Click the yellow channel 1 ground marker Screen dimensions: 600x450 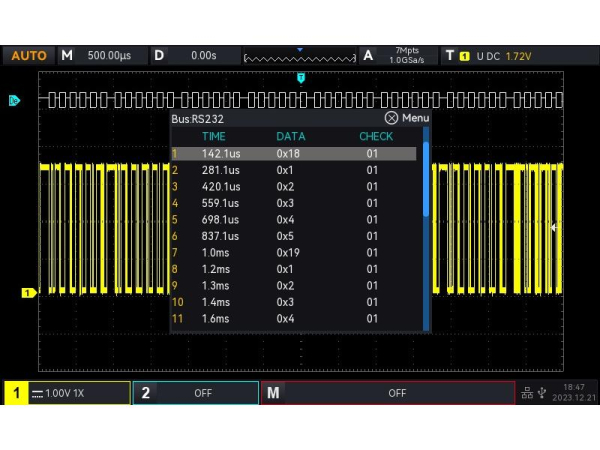29,293
